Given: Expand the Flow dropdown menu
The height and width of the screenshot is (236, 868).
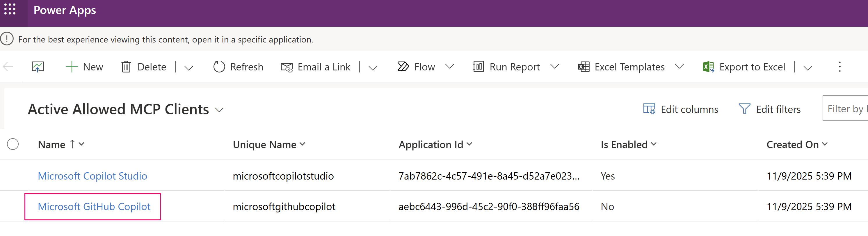Looking at the screenshot, I should tap(449, 66).
